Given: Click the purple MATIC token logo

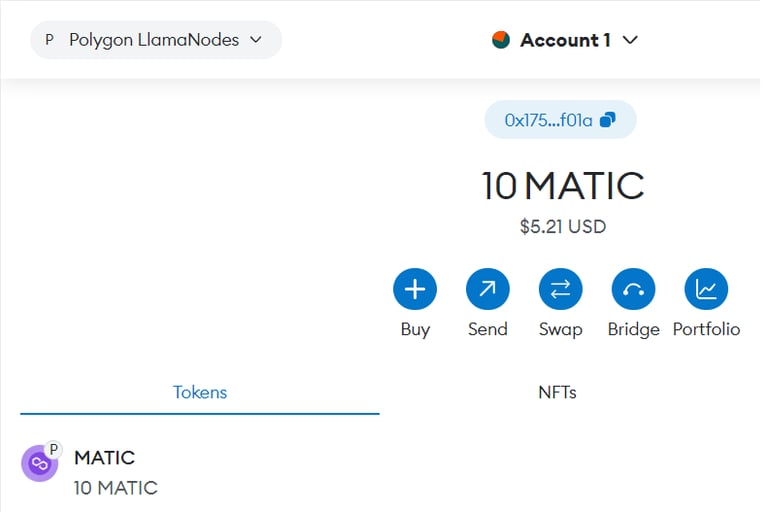Looking at the screenshot, I should click(39, 463).
